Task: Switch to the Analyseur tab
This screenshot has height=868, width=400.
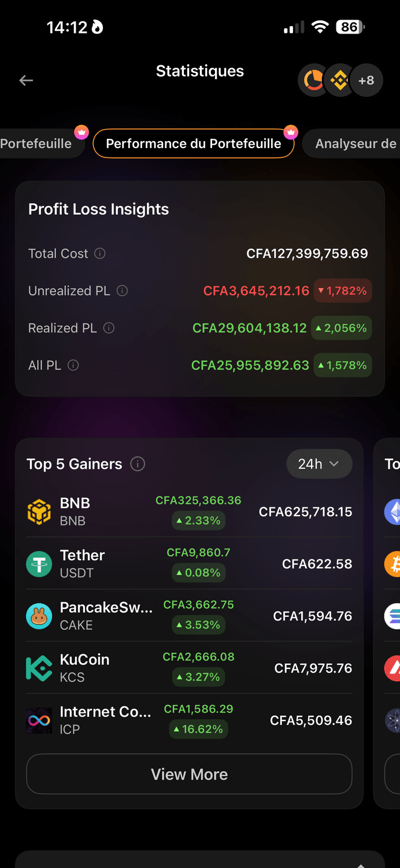Action: click(355, 144)
